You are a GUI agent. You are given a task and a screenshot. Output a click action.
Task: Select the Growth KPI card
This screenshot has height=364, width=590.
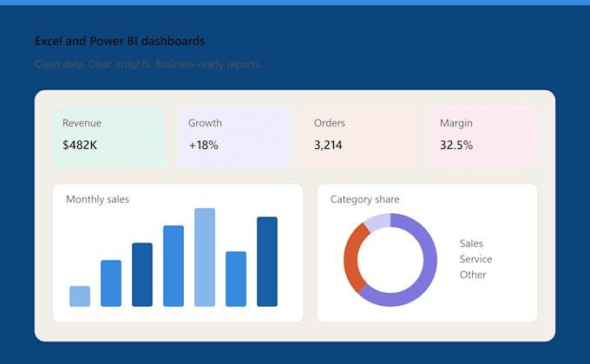(234, 138)
